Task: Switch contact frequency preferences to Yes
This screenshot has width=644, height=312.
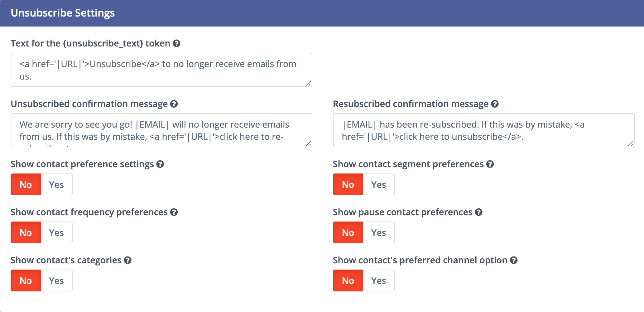Action: [56, 232]
